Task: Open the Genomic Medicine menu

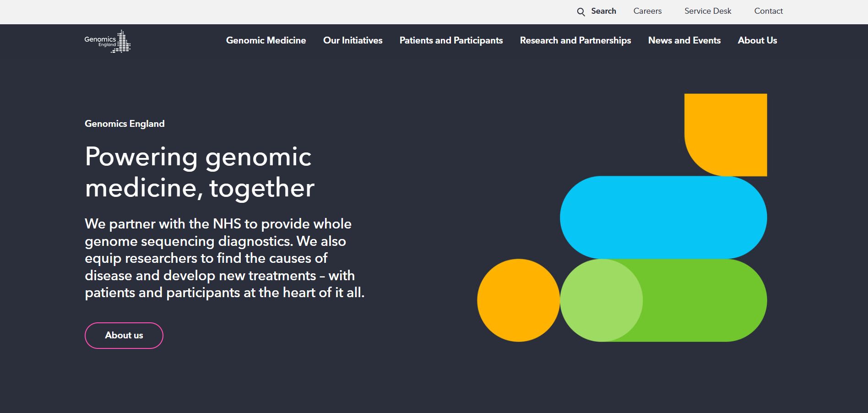Action: (266, 40)
